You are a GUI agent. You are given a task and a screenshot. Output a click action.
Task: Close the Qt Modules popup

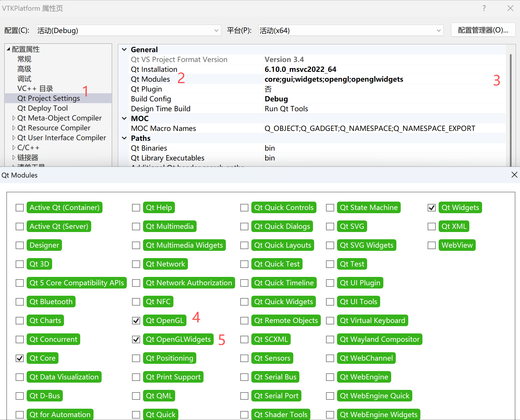coord(514,175)
